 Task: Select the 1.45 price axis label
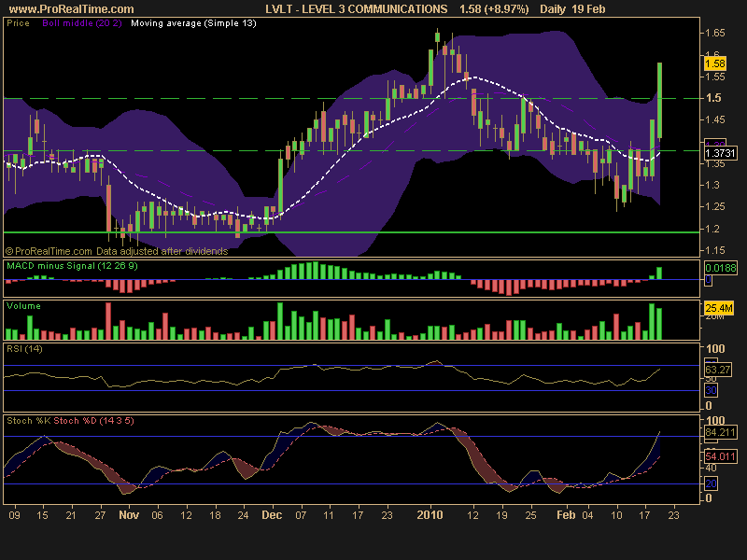714,119
